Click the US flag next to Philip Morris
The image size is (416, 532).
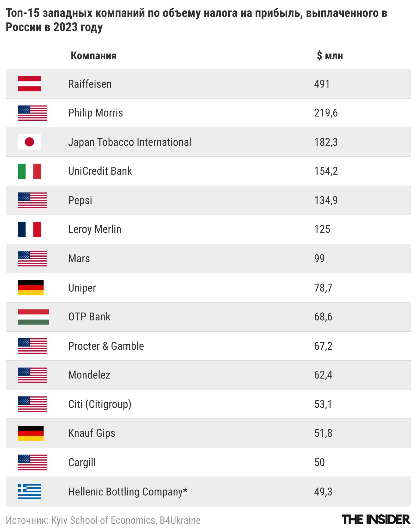click(x=32, y=113)
